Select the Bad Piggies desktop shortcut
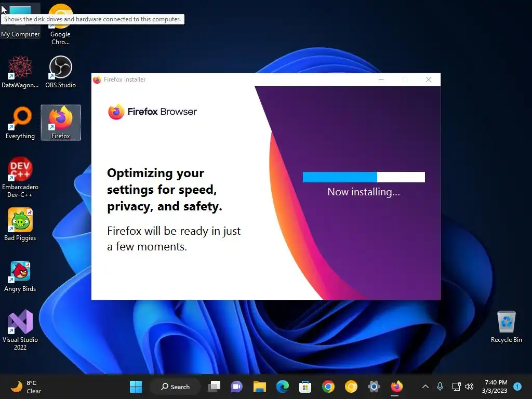This screenshot has height=399, width=532. [20, 224]
